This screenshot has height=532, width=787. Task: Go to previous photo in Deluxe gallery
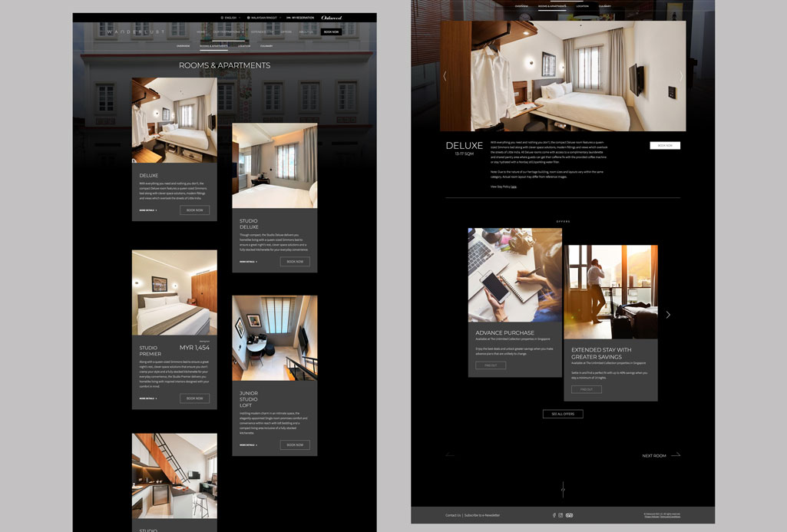[x=445, y=76]
